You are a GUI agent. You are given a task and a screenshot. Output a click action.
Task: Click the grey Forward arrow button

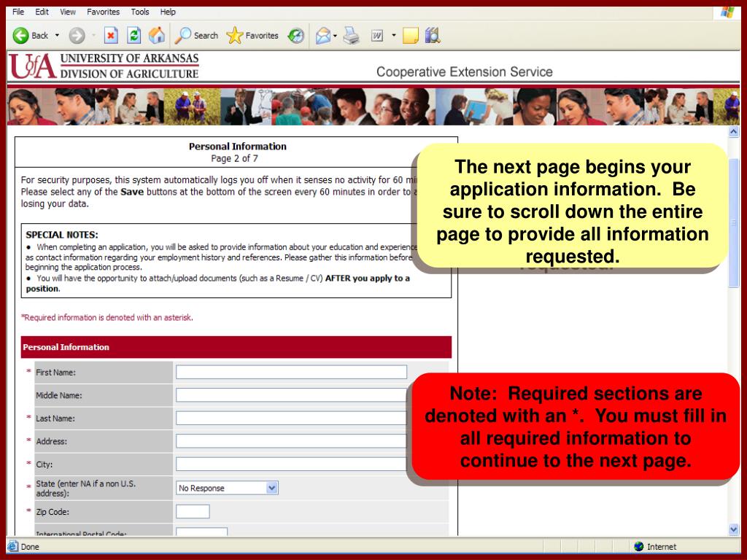[x=77, y=36]
